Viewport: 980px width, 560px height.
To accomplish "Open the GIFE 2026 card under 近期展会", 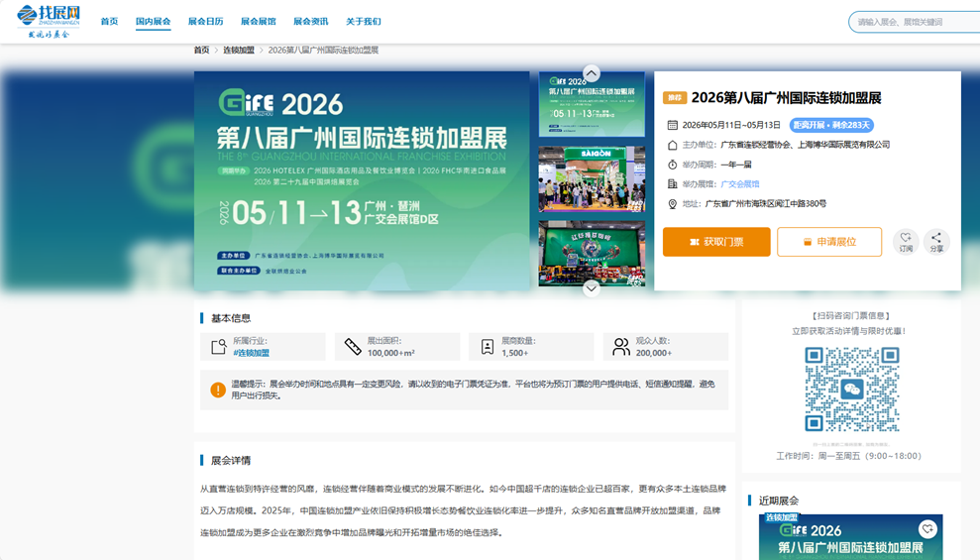I will [850, 537].
